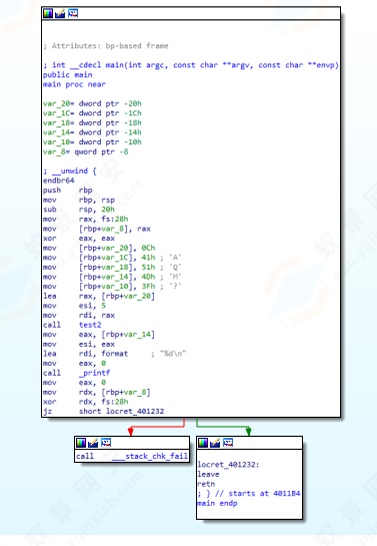
Task: Click edit pencil icon in locret_401232 block
Action: point(215,443)
